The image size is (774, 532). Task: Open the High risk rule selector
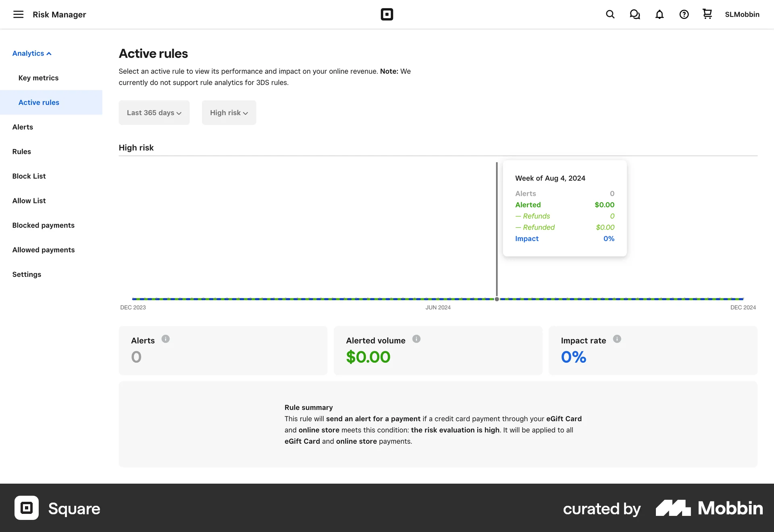tap(229, 112)
